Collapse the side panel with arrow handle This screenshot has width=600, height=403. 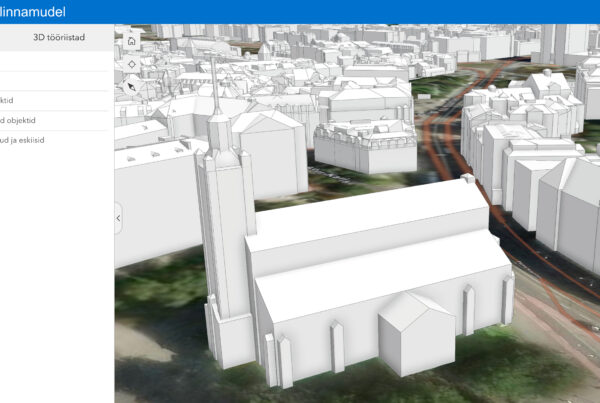(119, 217)
